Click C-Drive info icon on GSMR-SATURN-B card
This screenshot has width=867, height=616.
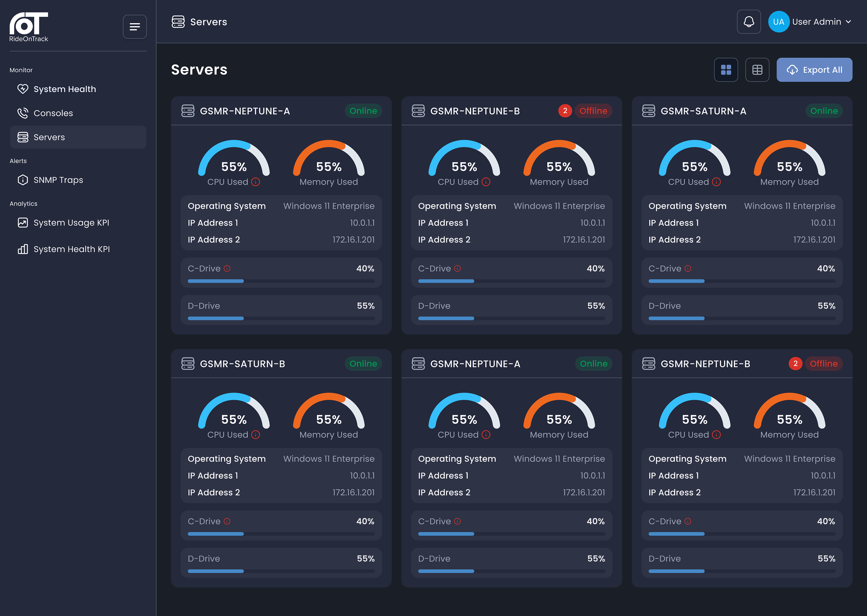(227, 521)
